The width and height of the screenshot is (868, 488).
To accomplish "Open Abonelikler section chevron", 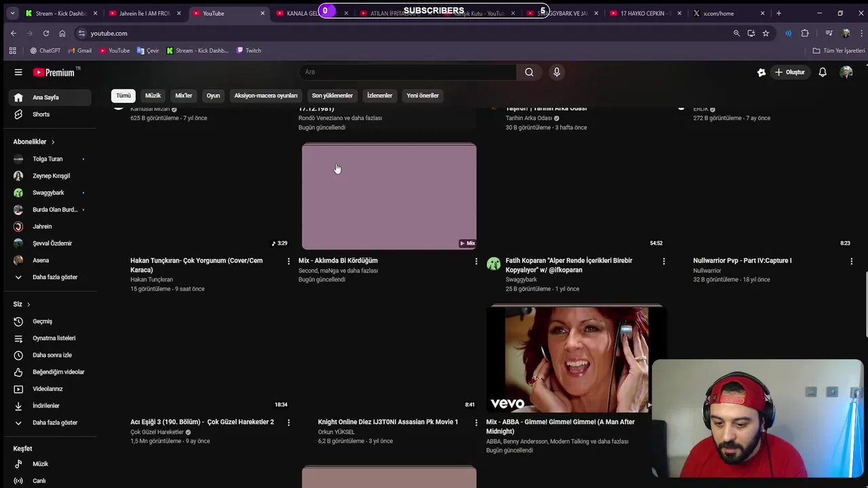I will point(52,142).
